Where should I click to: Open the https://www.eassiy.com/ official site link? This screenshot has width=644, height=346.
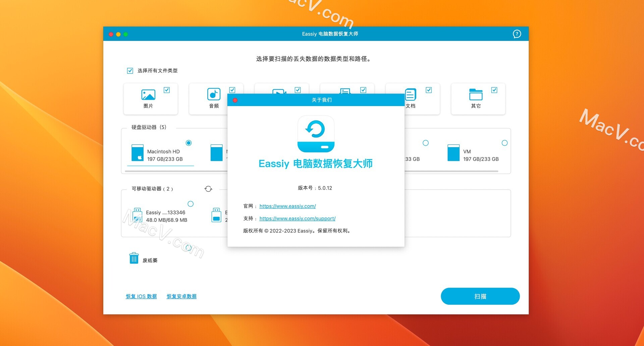(x=287, y=206)
